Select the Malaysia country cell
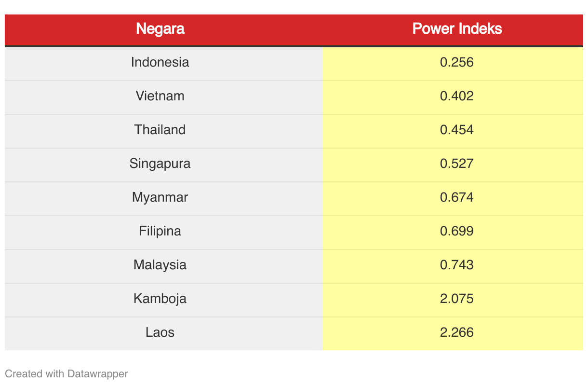 (160, 265)
